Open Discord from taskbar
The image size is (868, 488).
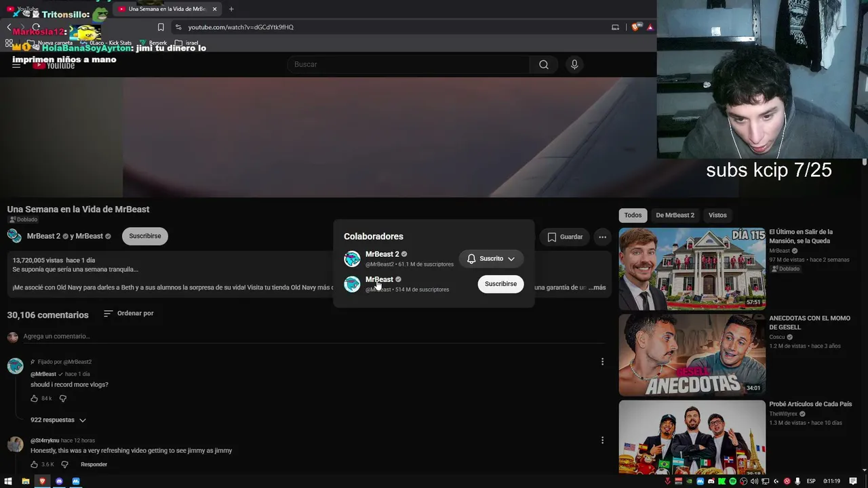pyautogui.click(x=59, y=481)
